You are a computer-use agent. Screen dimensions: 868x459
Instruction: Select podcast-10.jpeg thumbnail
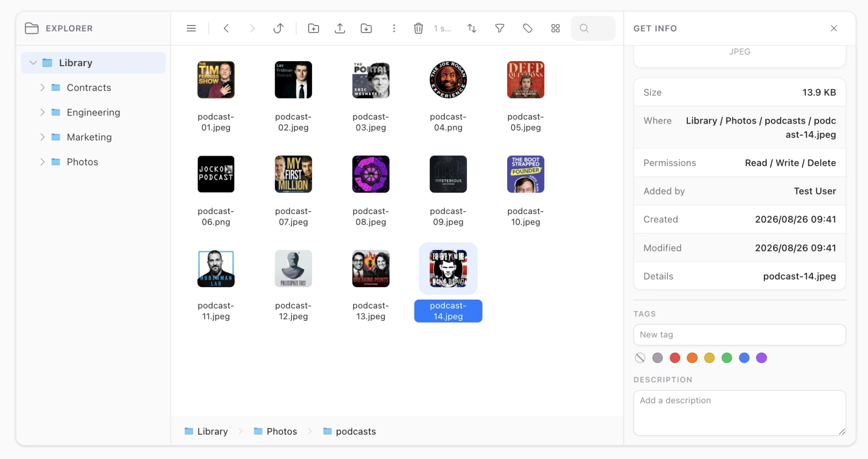pos(526,174)
